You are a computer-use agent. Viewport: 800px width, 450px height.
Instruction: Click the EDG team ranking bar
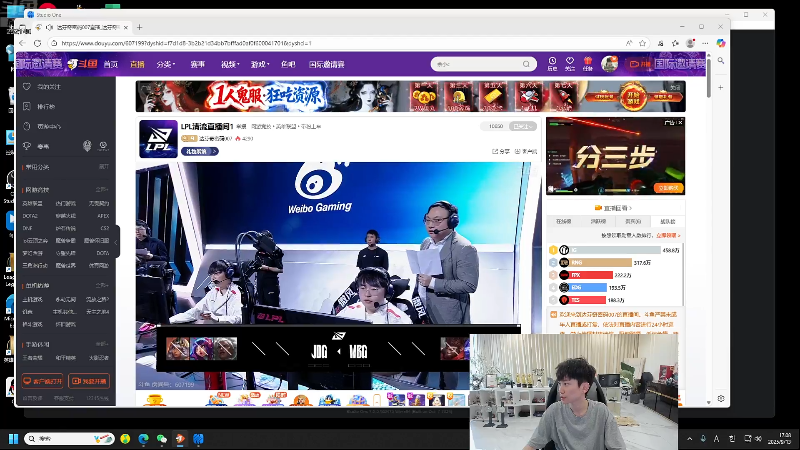tap(588, 288)
